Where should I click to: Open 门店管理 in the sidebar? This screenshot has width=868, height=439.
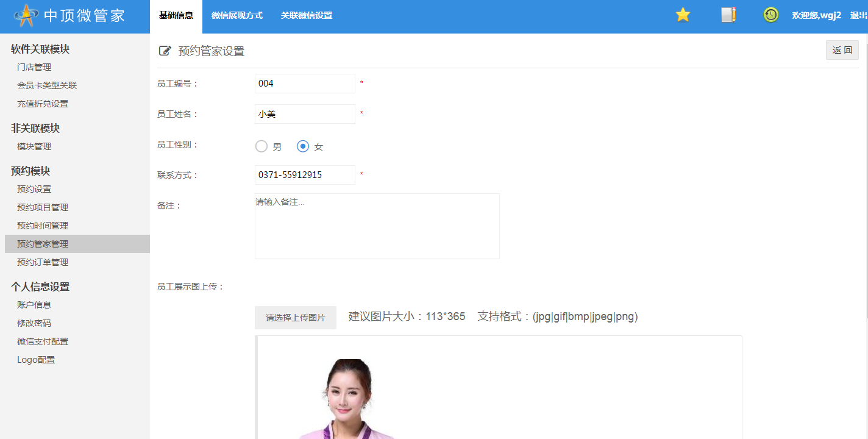click(x=34, y=67)
